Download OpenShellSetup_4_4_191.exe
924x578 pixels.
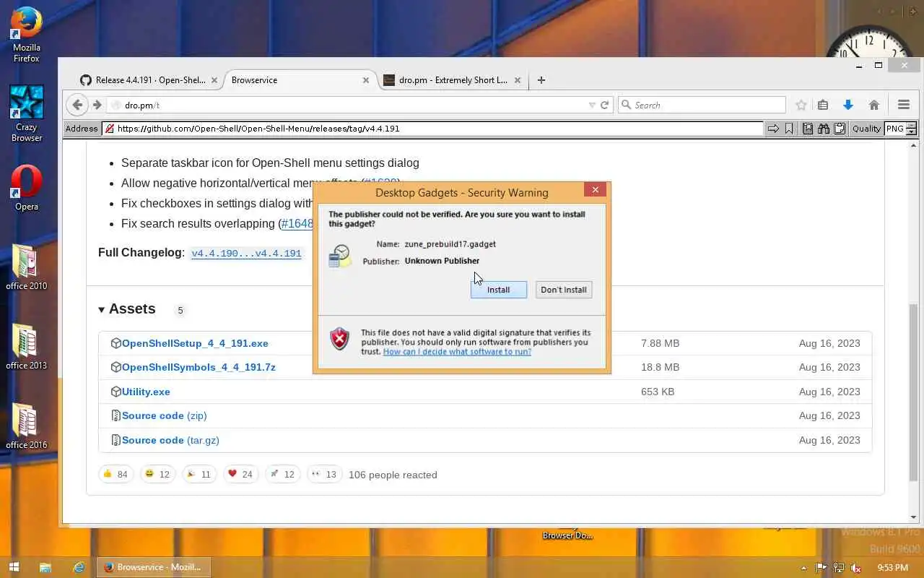195,343
